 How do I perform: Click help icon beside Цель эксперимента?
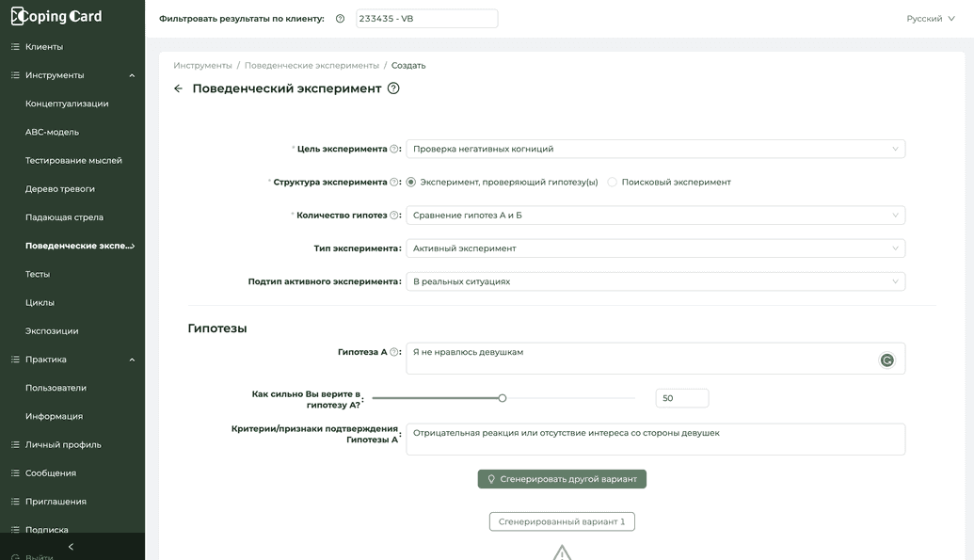(x=393, y=149)
